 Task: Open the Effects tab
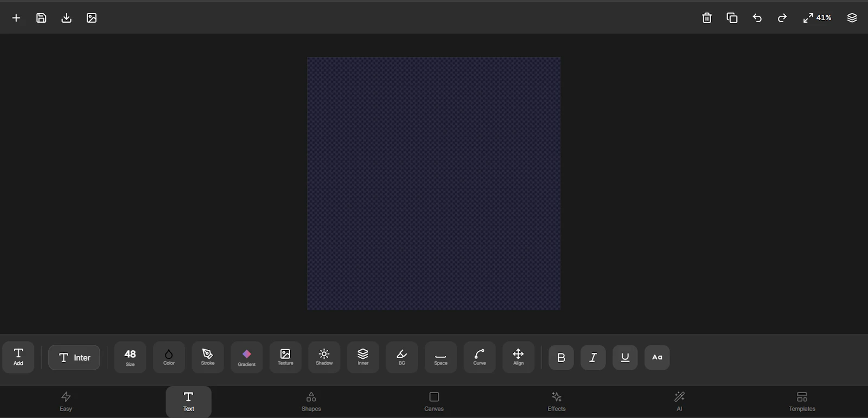tap(557, 402)
